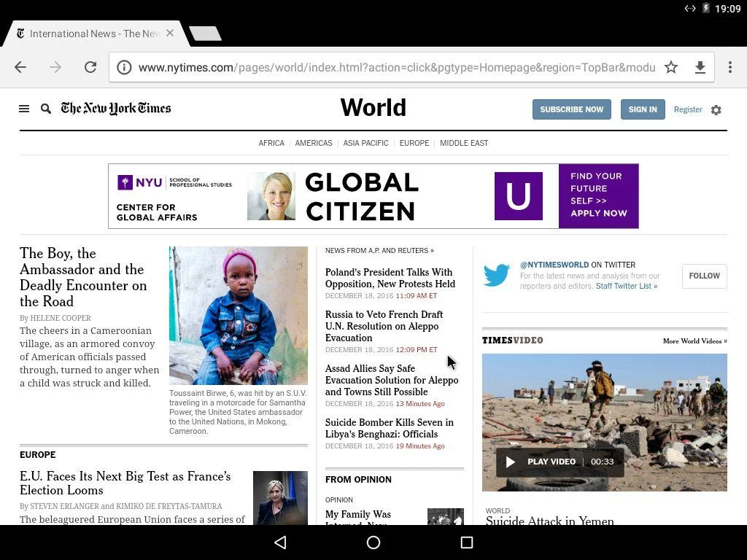Click the download icon in the browser toolbar
Image resolution: width=747 pixels, height=560 pixels.
click(x=700, y=66)
